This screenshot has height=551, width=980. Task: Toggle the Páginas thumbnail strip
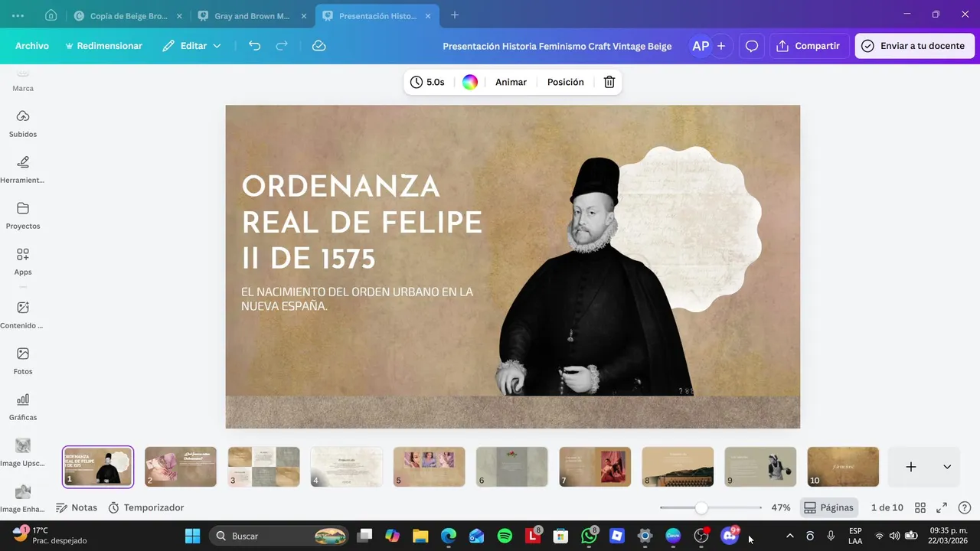click(x=828, y=507)
